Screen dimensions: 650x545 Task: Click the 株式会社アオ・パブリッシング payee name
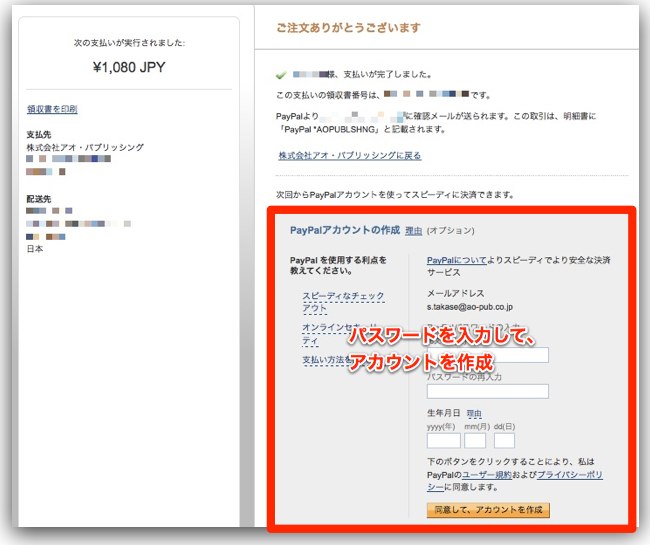pyautogui.click(x=85, y=147)
